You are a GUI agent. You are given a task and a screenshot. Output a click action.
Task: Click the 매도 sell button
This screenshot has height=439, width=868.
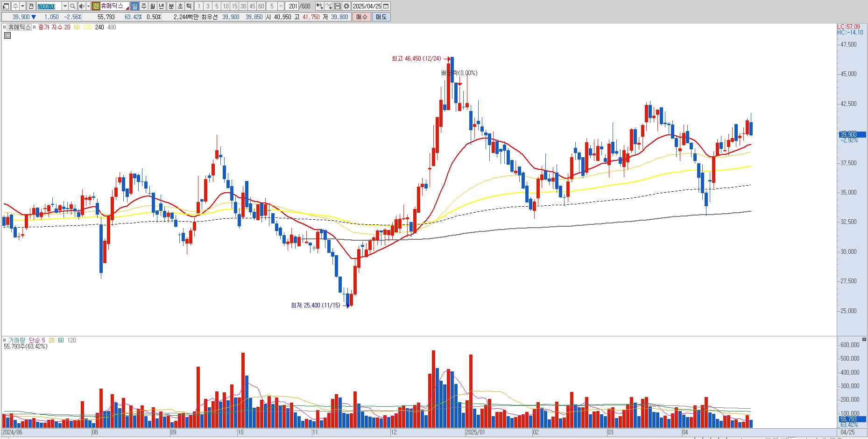(x=381, y=17)
